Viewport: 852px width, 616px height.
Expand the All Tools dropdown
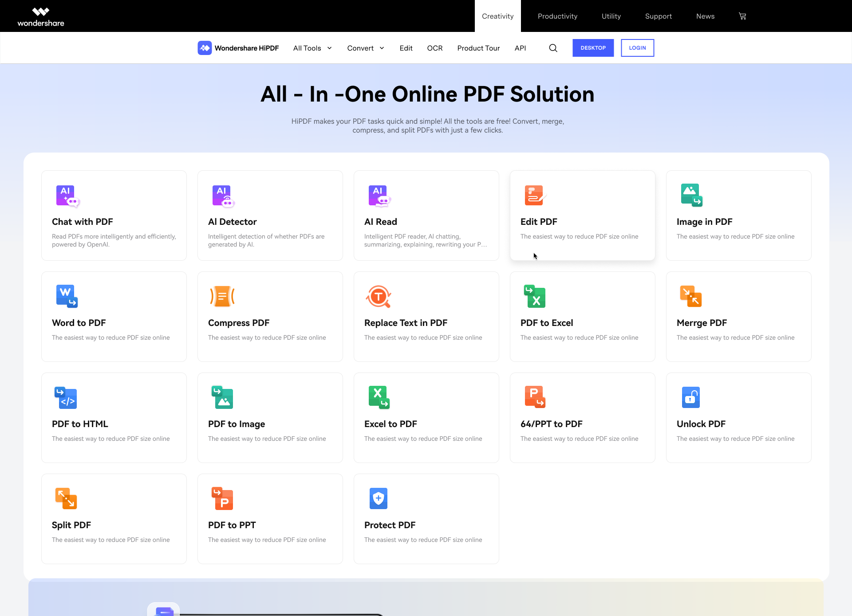tap(312, 48)
